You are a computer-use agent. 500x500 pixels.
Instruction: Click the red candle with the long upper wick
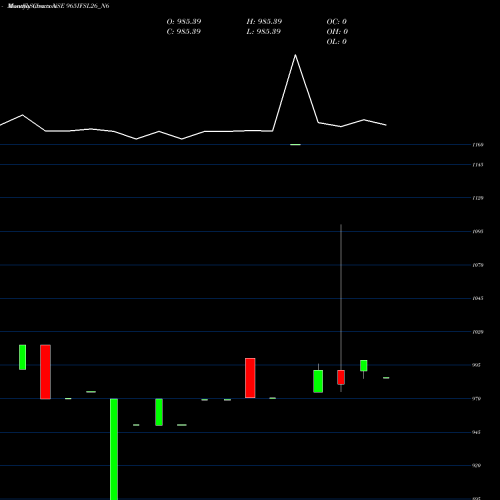(341, 377)
